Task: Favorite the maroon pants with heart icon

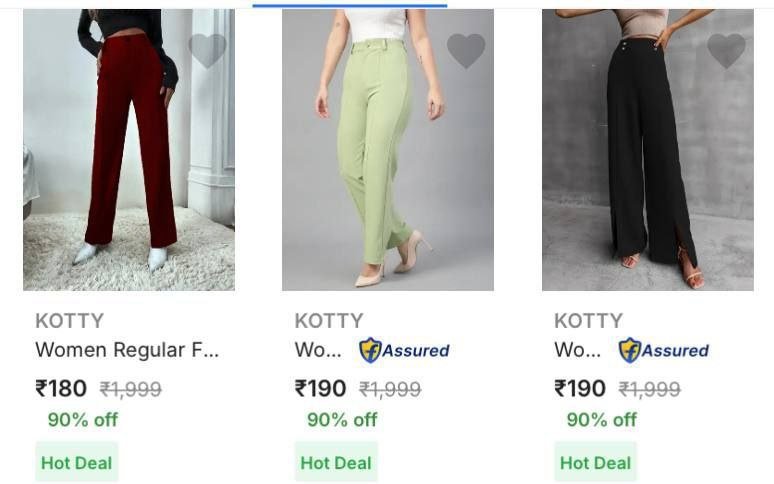Action: 207,51
